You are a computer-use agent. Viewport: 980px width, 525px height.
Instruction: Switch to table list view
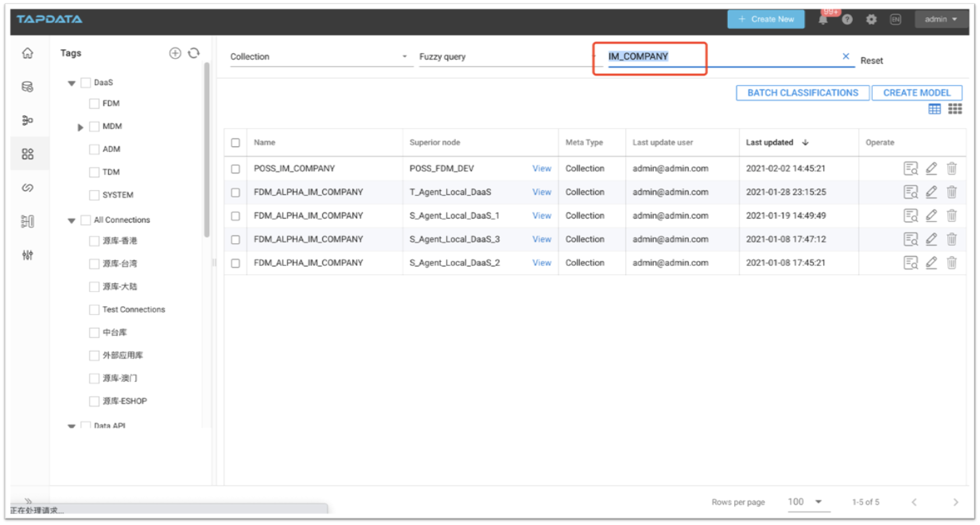935,109
